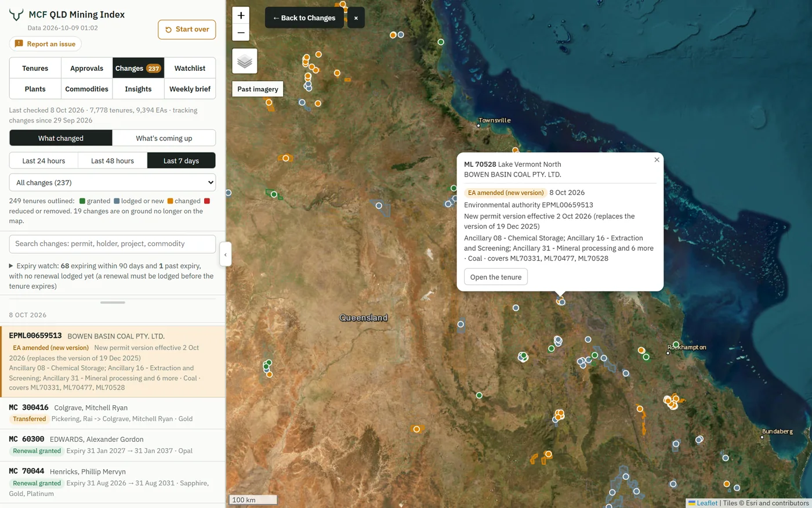
Task: Open the Commodities tab
Action: (86, 89)
